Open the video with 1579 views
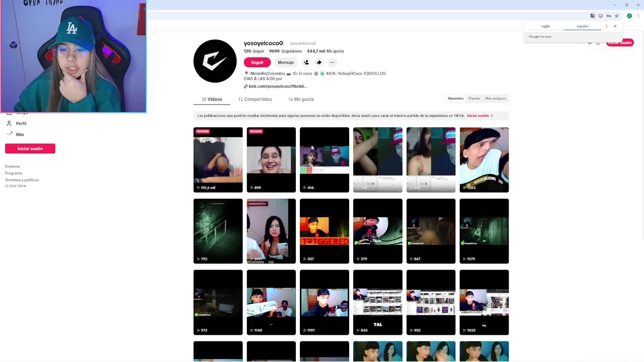 [x=484, y=231]
